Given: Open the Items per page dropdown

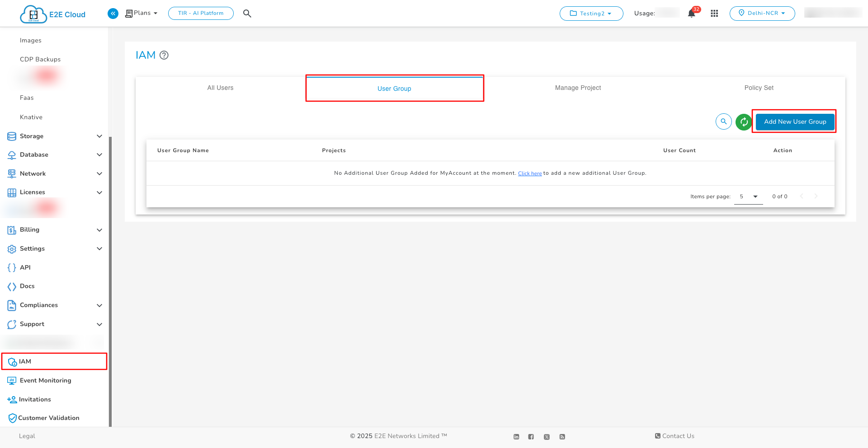Looking at the screenshot, I should pos(749,196).
